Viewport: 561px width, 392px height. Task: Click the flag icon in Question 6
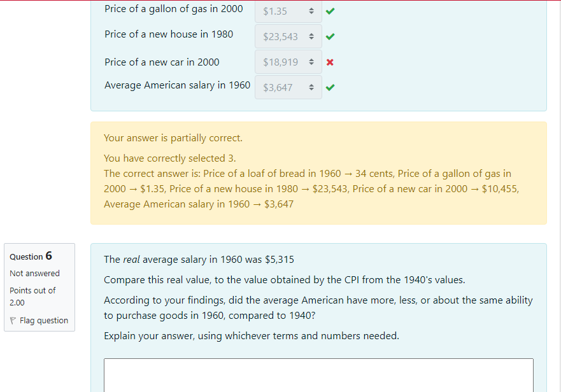coord(13,321)
